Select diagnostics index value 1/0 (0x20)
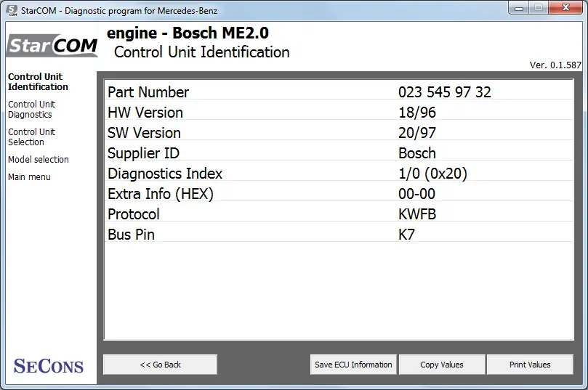This screenshot has height=390, width=588. click(432, 174)
